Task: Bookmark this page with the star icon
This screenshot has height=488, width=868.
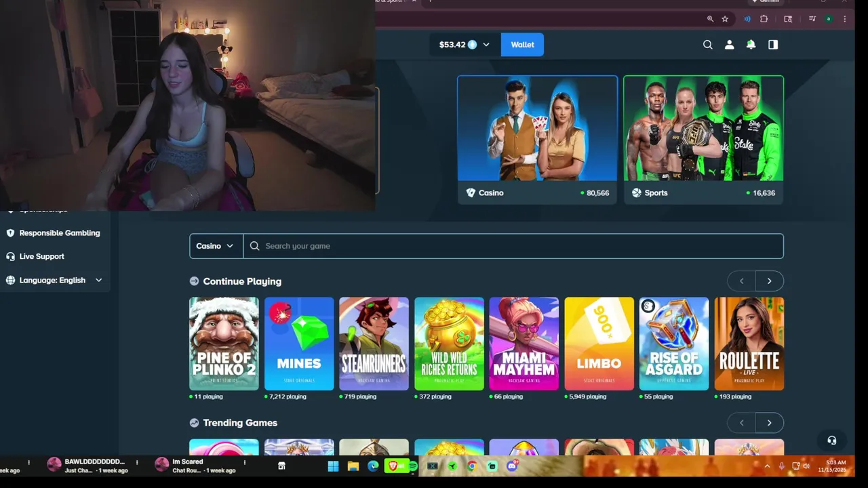Action: click(x=725, y=19)
